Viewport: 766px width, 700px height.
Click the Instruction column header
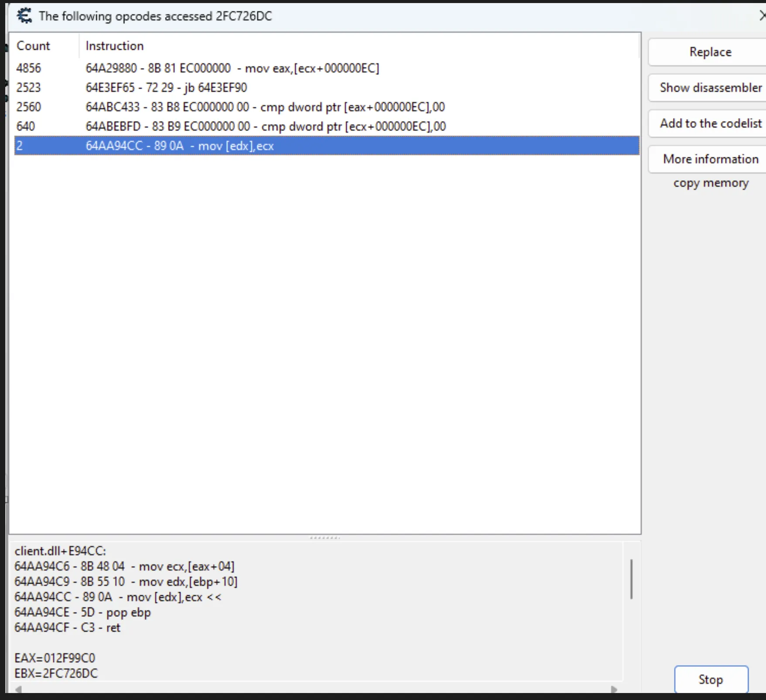(114, 46)
